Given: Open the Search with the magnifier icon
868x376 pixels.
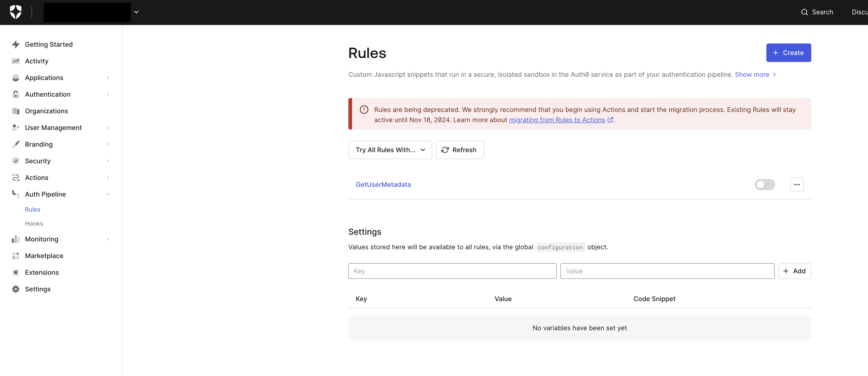Looking at the screenshot, I should [805, 12].
